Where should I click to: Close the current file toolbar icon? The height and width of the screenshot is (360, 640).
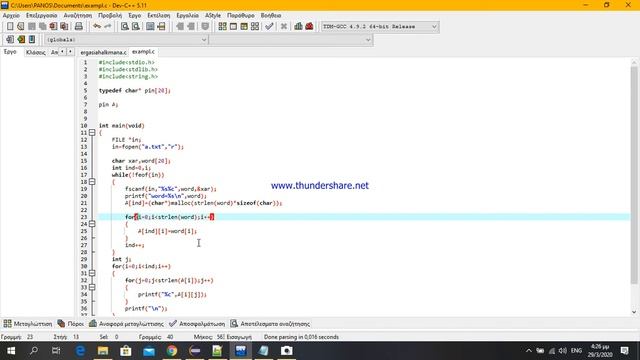click(53, 27)
